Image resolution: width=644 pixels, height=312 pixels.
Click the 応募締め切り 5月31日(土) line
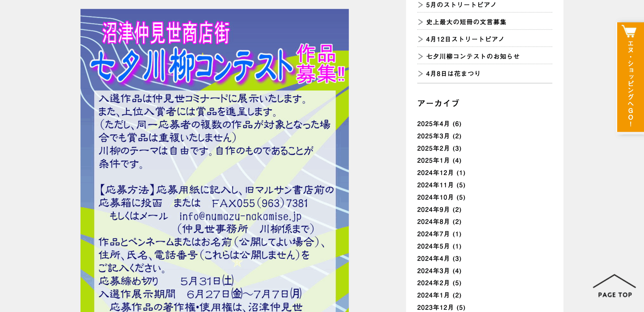coord(166,281)
